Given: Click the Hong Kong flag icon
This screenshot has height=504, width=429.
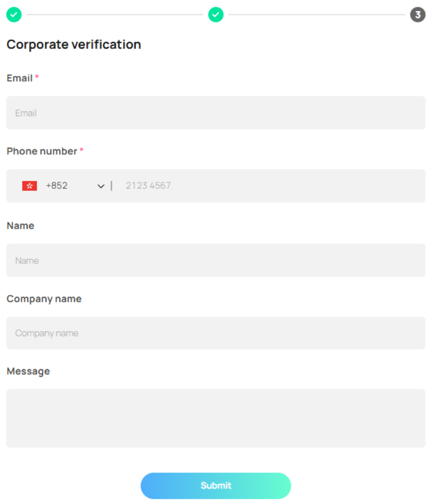Looking at the screenshot, I should (29, 186).
